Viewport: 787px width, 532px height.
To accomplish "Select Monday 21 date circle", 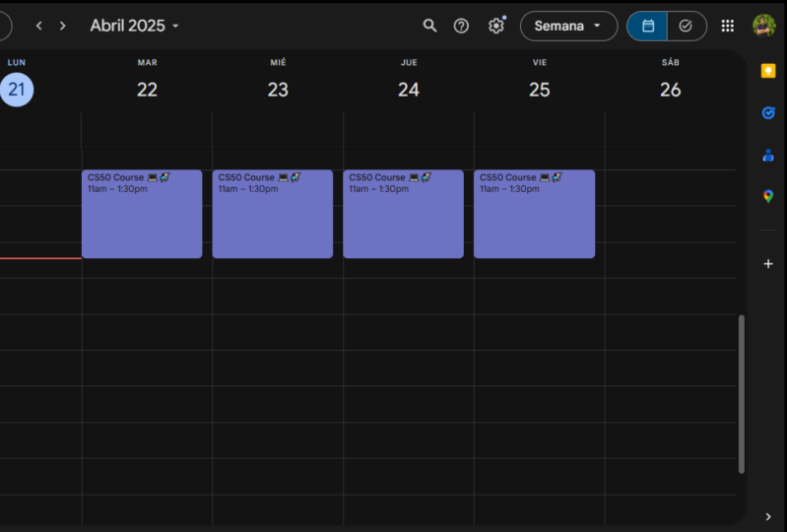I will pos(17,90).
